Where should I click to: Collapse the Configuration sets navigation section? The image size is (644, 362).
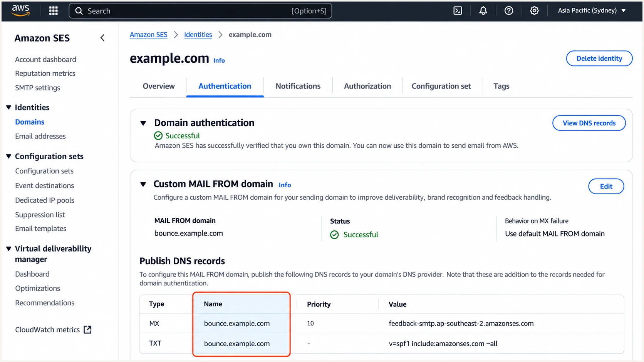pos(8,156)
